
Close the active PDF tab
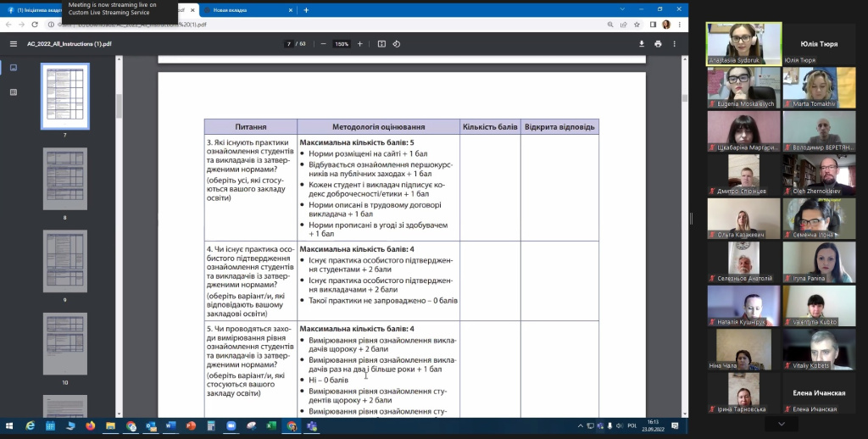(x=192, y=10)
